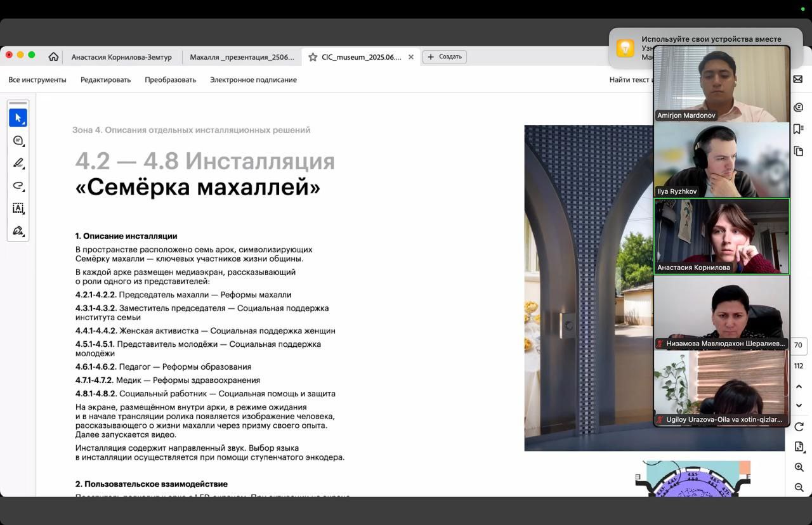Select the fill and sign tool
Image resolution: width=812 pixels, height=525 pixels.
pyautogui.click(x=18, y=231)
